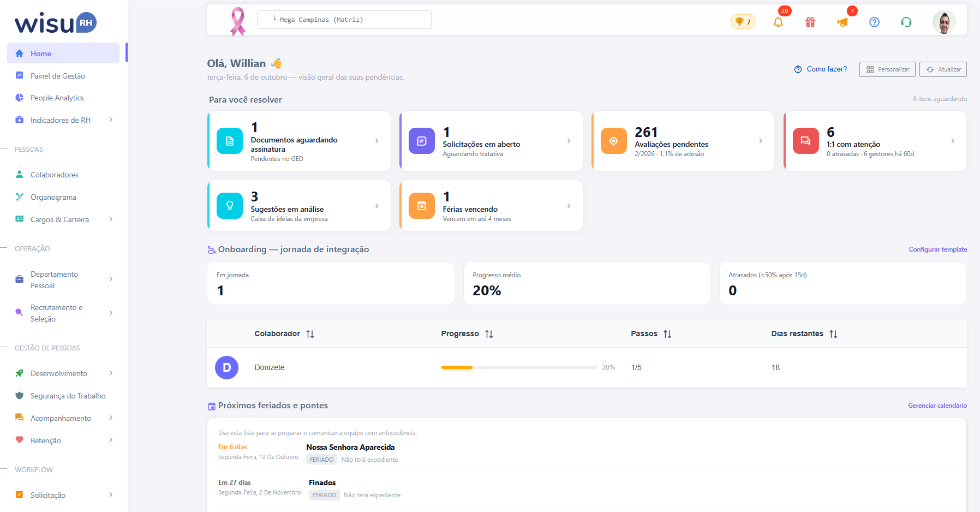This screenshot has height=512, width=980.
Task: Open the user profile avatar
Action: tap(944, 22)
